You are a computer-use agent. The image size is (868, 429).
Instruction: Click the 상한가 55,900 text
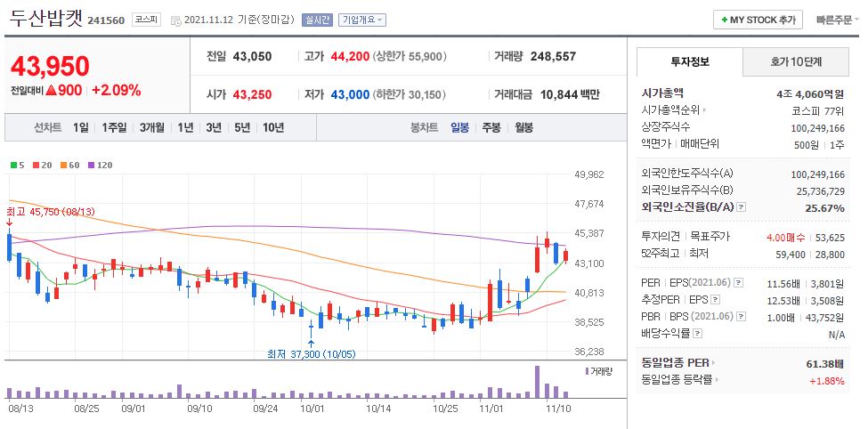pos(410,56)
